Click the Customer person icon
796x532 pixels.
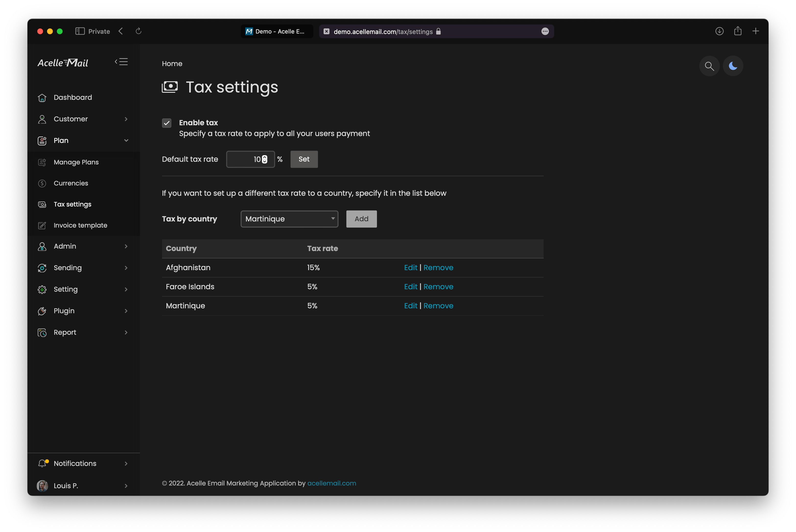click(x=42, y=119)
